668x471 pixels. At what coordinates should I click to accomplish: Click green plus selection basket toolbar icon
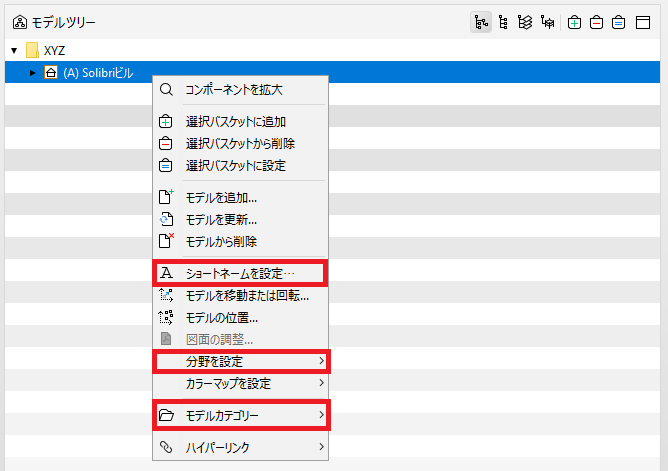574,22
